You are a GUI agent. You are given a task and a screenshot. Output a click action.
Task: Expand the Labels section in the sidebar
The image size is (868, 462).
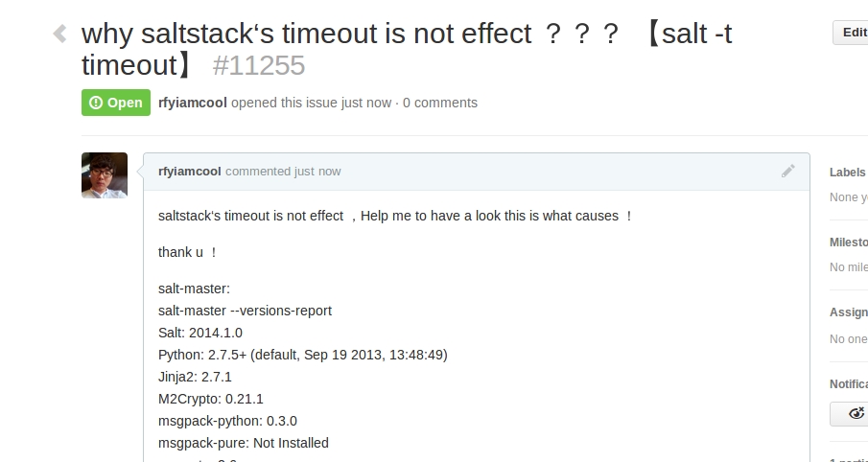[848, 173]
